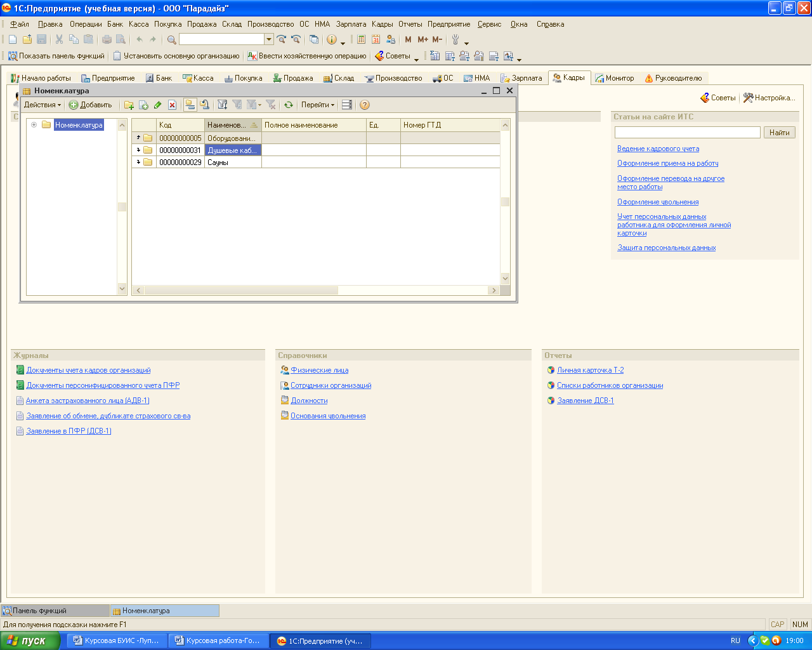Sort by clicking the Код column header
Viewport: 812px width, 650px height.
coord(180,125)
